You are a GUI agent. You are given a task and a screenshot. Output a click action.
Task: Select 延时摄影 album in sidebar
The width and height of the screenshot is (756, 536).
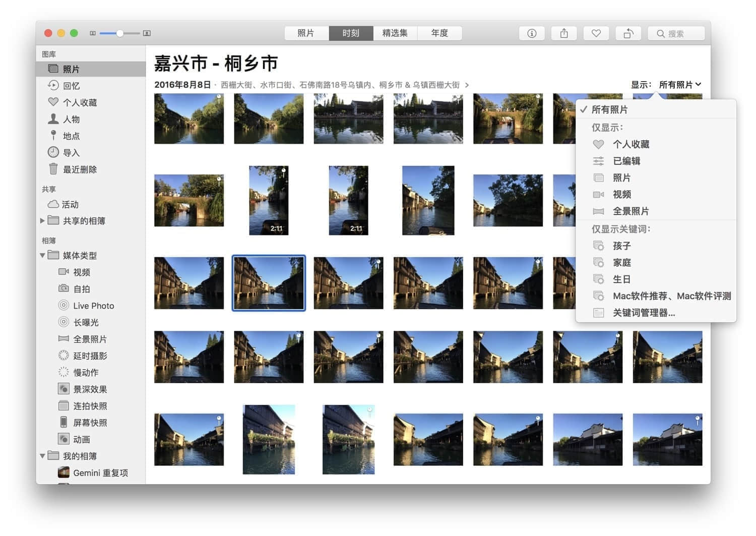(91, 355)
